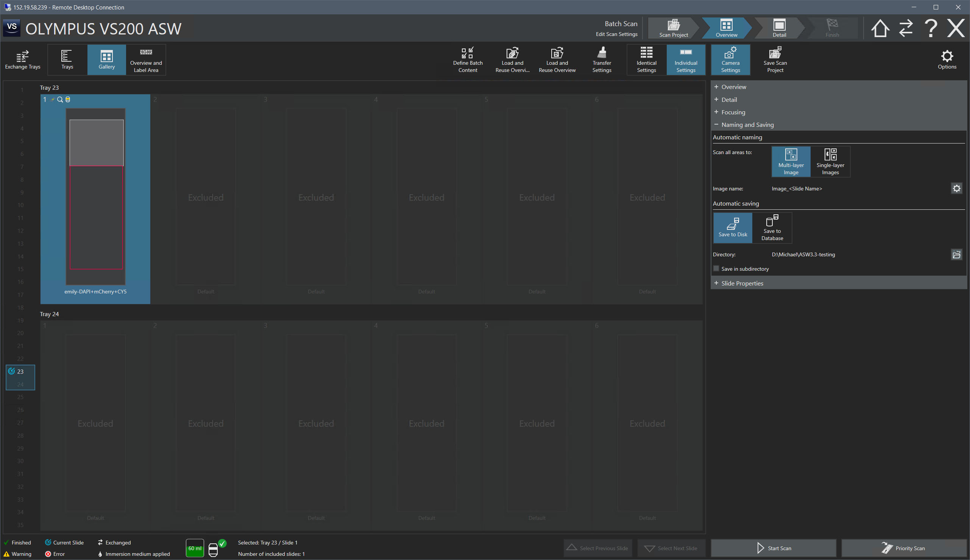Open Overview and Label Area view
The height and width of the screenshot is (560, 970).
tap(146, 59)
